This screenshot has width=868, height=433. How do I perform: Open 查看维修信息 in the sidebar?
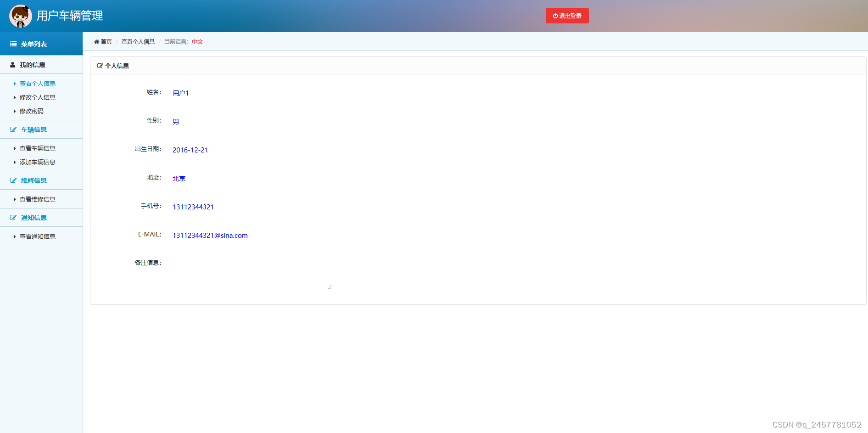click(x=37, y=199)
